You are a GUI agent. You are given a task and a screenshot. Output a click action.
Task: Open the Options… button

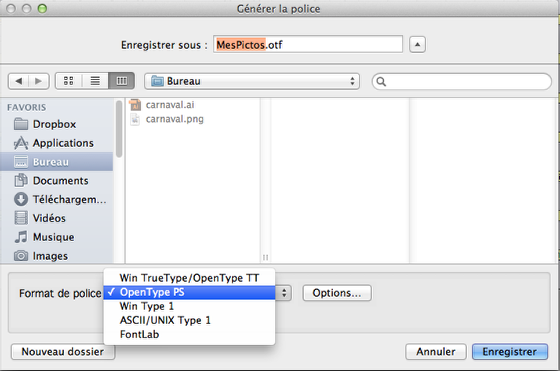pyautogui.click(x=337, y=293)
